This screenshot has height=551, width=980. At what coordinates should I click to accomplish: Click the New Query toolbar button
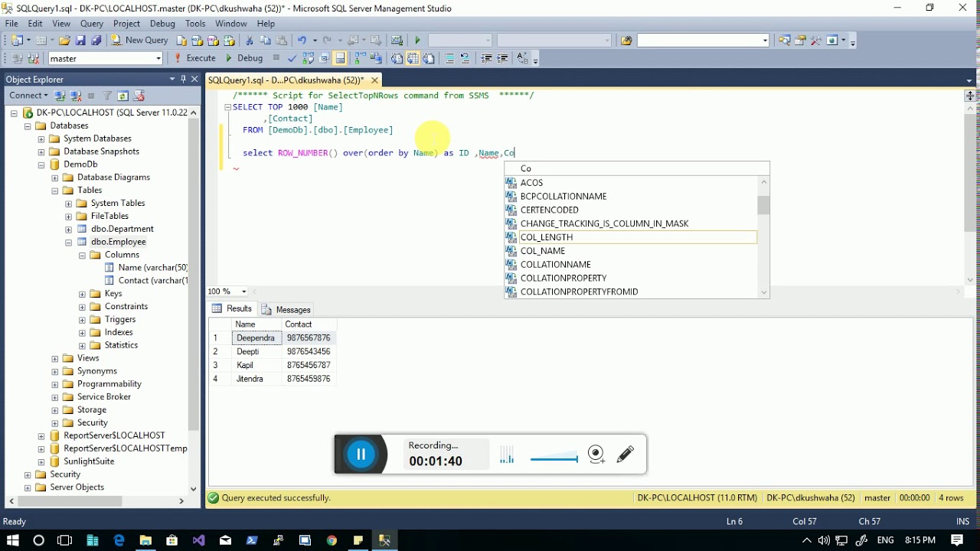[139, 40]
